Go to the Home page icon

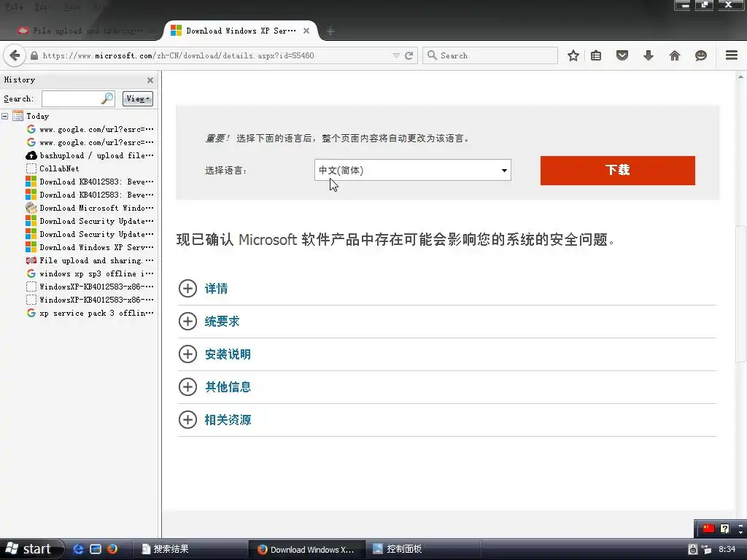675,55
